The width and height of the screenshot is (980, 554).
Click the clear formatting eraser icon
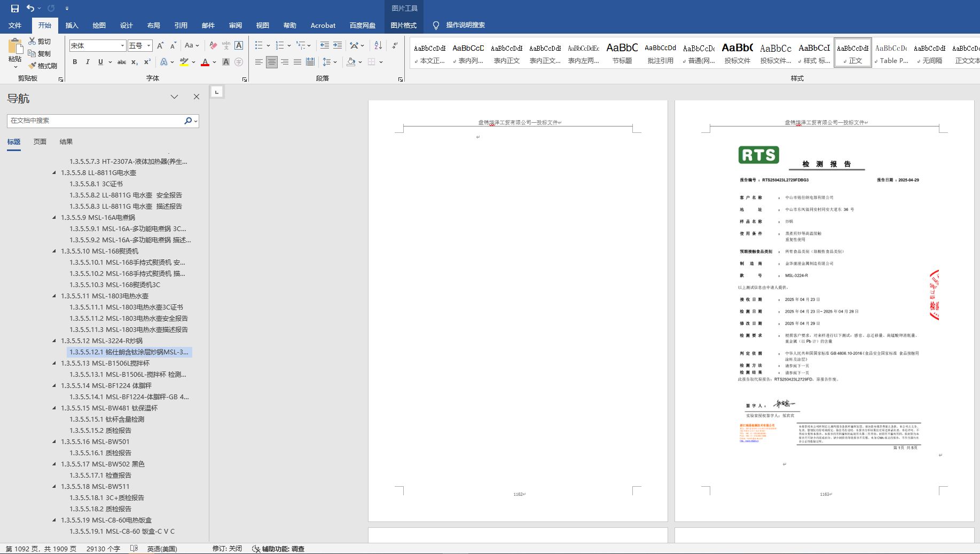(x=213, y=45)
